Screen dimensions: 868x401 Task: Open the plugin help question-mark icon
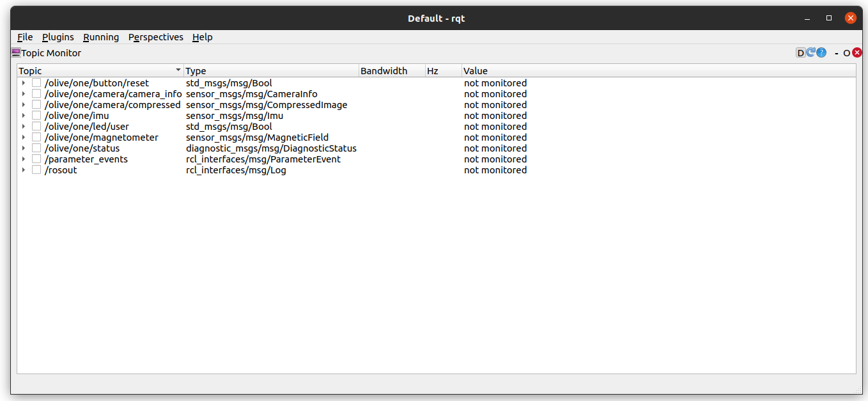point(821,53)
